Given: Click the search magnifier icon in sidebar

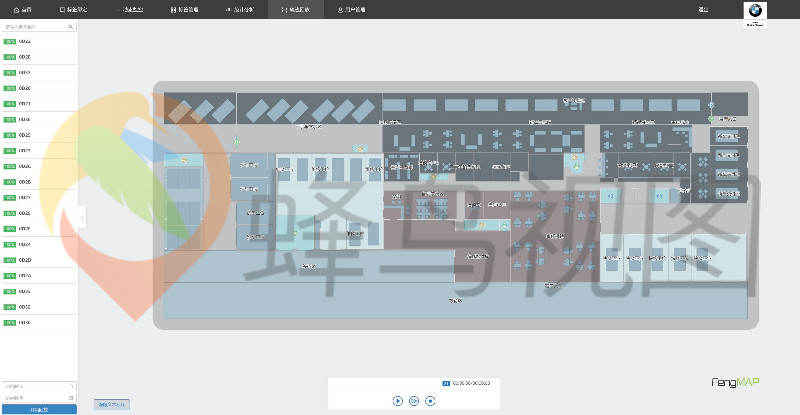Looking at the screenshot, I should pyautogui.click(x=71, y=27).
